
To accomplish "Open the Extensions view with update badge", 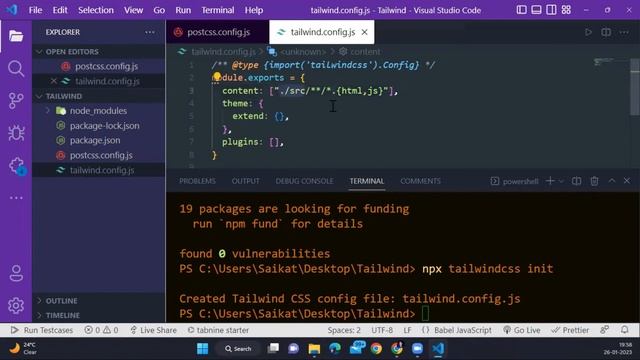I will point(17,166).
